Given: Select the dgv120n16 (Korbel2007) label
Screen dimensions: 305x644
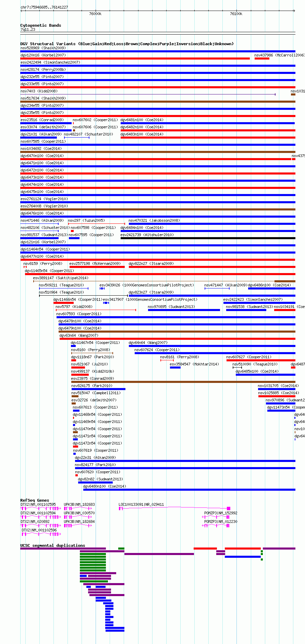Looking at the screenshot, I should (43, 55).
